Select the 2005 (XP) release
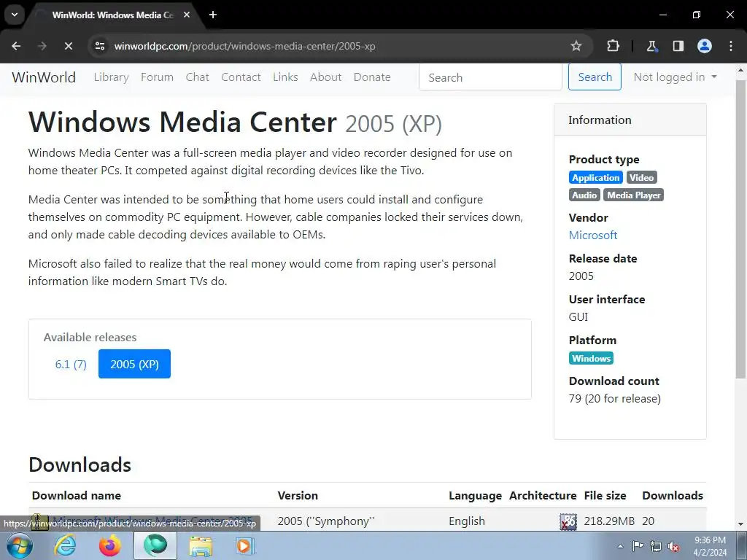 click(134, 364)
